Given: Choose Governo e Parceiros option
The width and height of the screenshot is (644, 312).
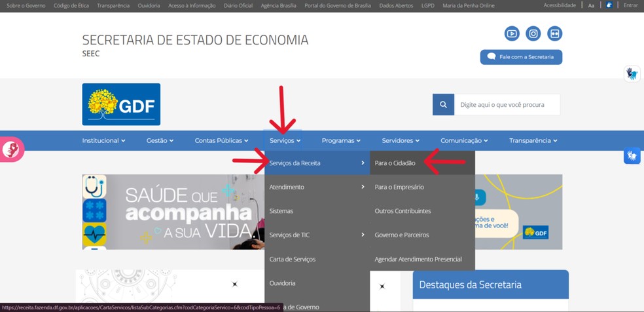Looking at the screenshot, I should [x=422, y=235].
